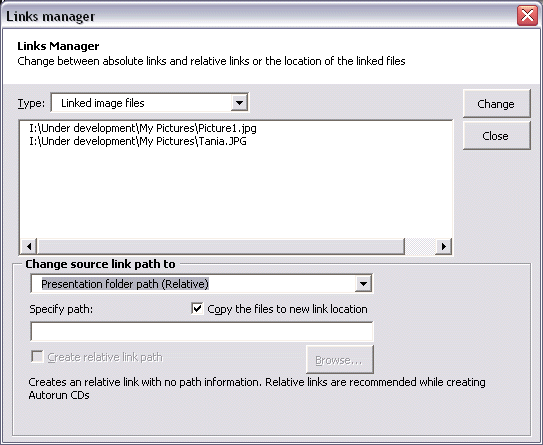
Task: Click the Browse... button
Action: click(340, 359)
